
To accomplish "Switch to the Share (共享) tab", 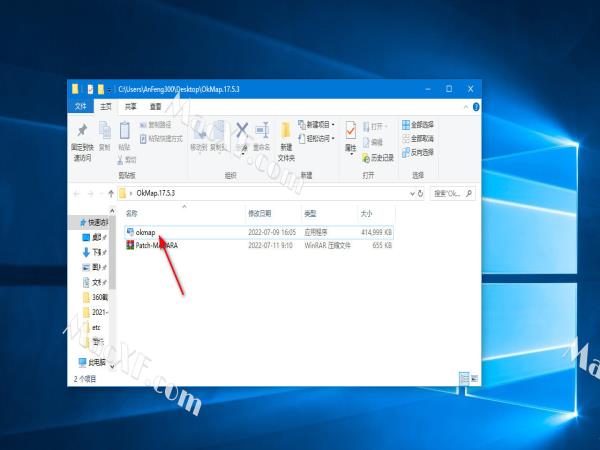I will tap(131, 106).
